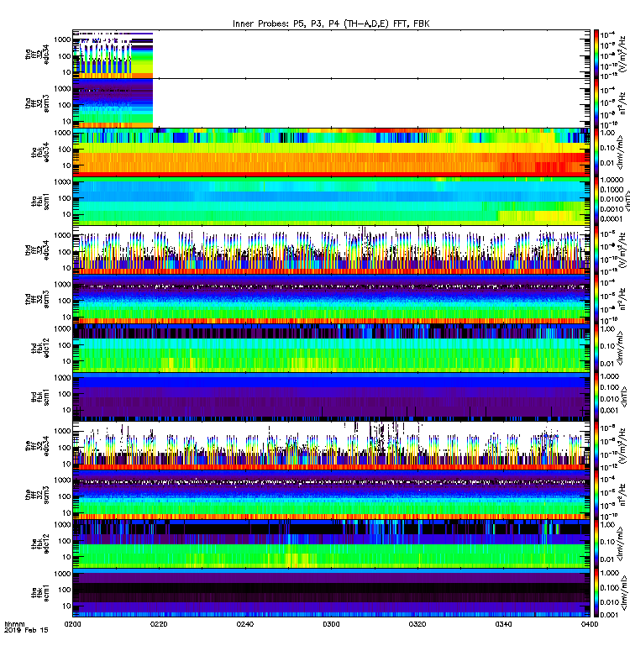Click the 'the fbk edc12' panel label
630x672 pixels.
(40, 543)
